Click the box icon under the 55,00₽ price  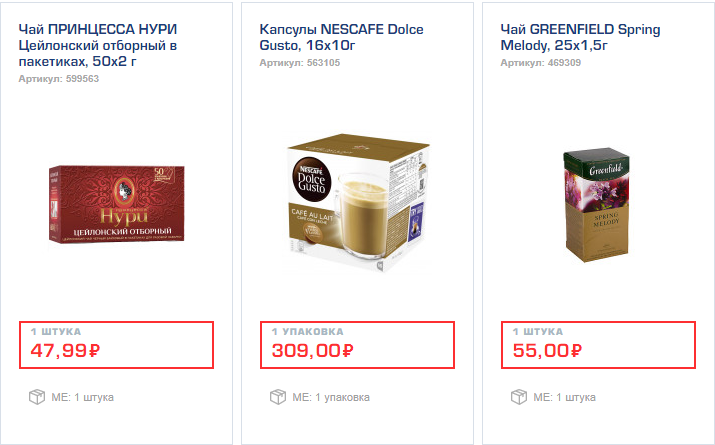(x=518, y=397)
